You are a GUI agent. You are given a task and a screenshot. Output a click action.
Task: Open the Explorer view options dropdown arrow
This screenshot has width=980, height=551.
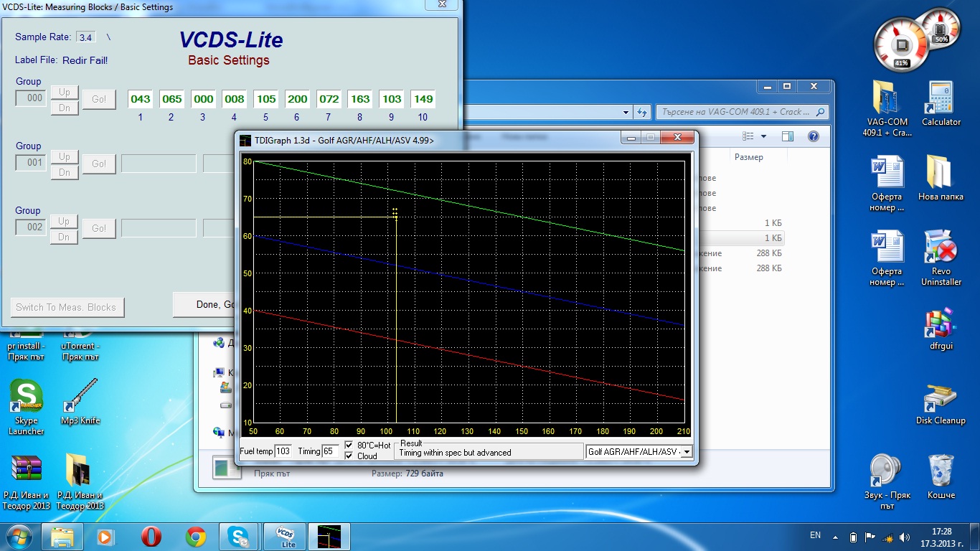763,136
